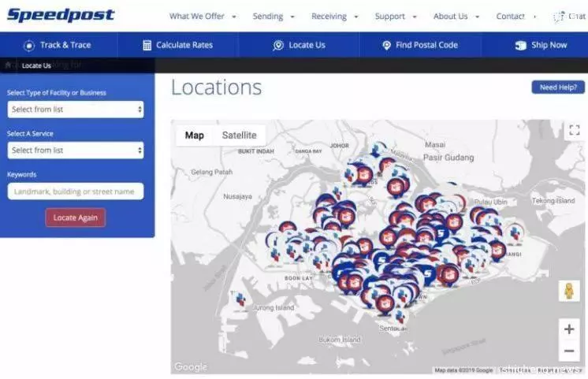Click the Locate Us pin icon
Viewport: 588px width, 379px height.
(x=278, y=46)
